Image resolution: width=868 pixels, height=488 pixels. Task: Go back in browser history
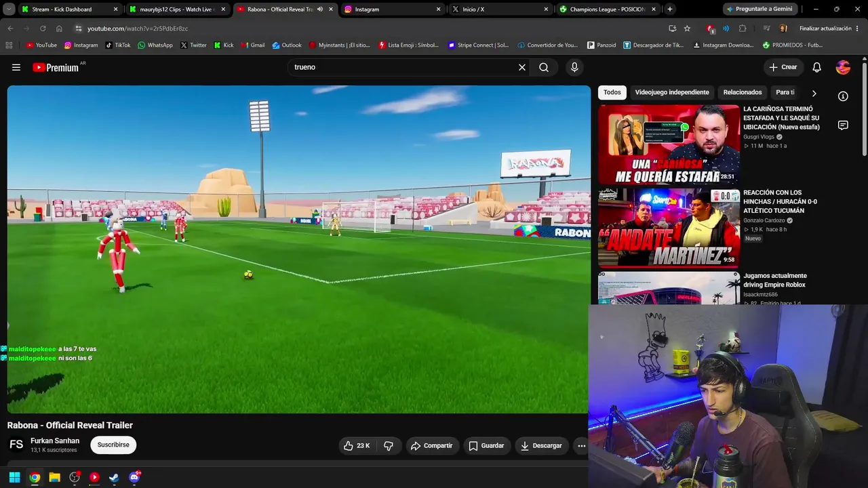10,28
